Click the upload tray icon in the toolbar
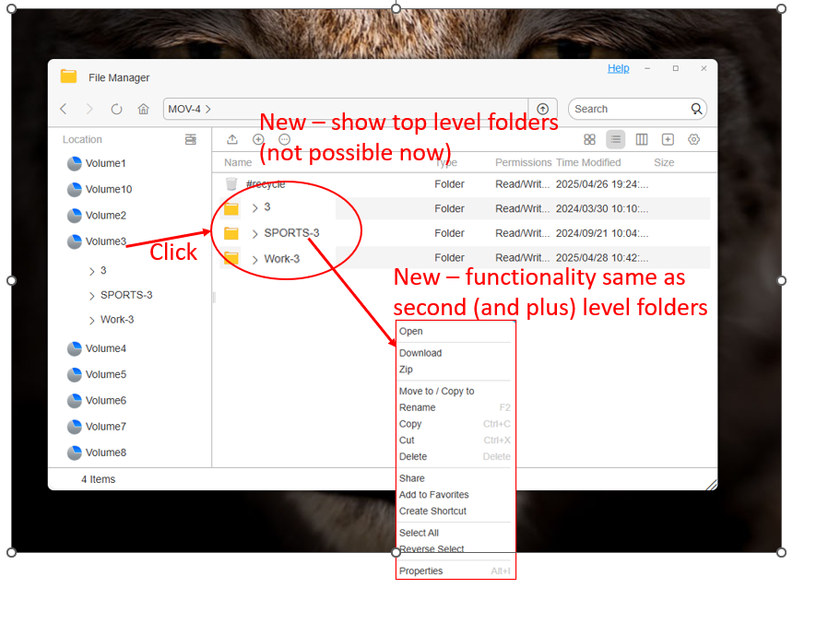This screenshot has width=840, height=635. click(x=232, y=140)
